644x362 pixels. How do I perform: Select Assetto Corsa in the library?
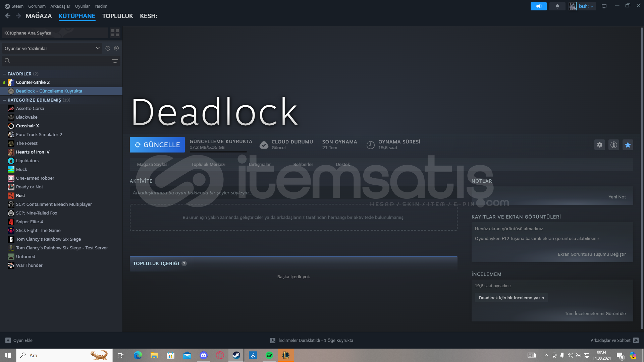click(x=61, y=109)
